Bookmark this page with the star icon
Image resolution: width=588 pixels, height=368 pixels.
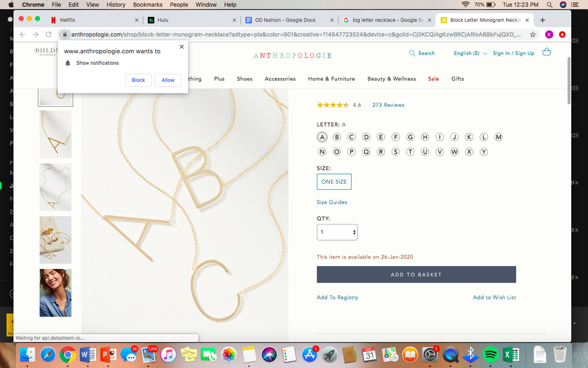click(533, 35)
